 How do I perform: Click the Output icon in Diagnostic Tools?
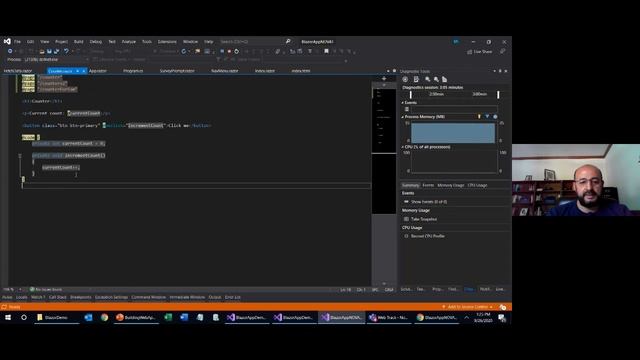416,79
